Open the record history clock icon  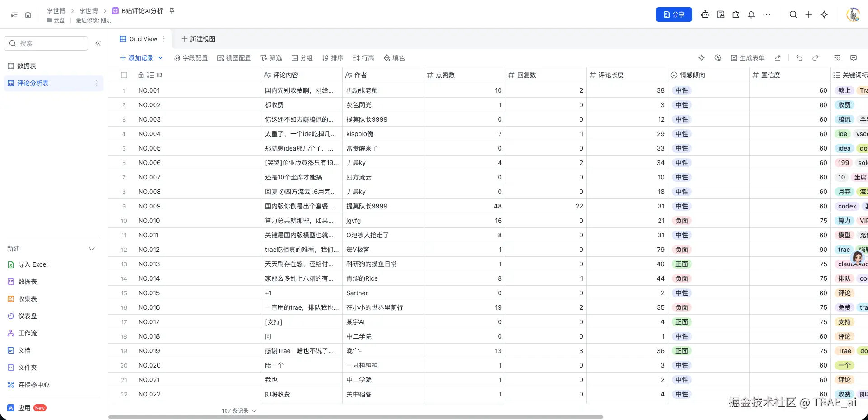[717, 58]
